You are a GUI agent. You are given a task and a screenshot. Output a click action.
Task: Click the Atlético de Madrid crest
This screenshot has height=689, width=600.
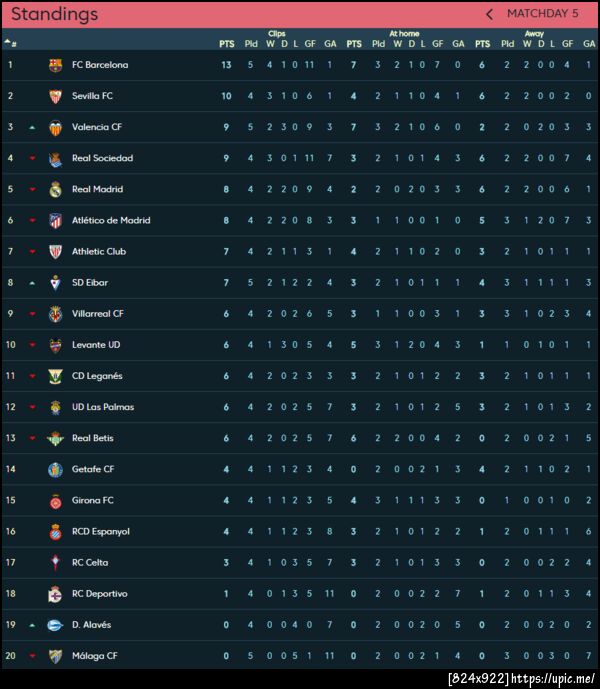(55, 220)
